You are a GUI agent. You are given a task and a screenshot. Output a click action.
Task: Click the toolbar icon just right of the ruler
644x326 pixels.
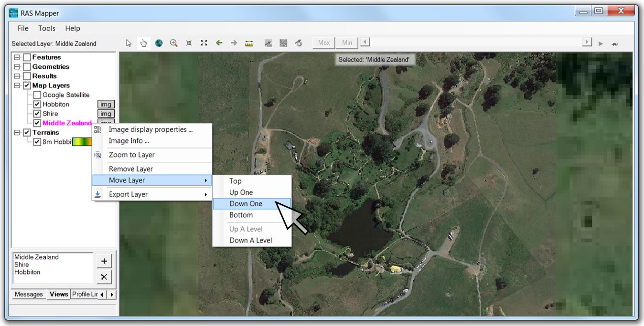(268, 43)
